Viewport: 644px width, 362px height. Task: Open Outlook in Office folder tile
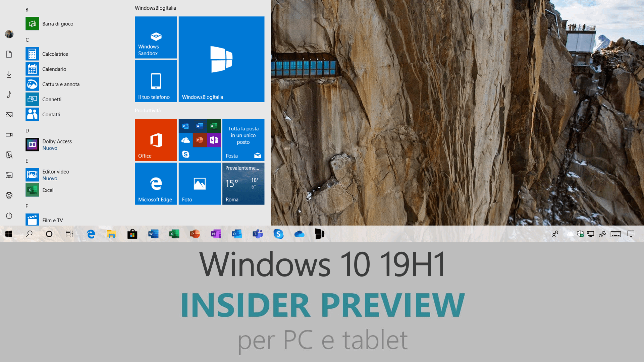(185, 126)
